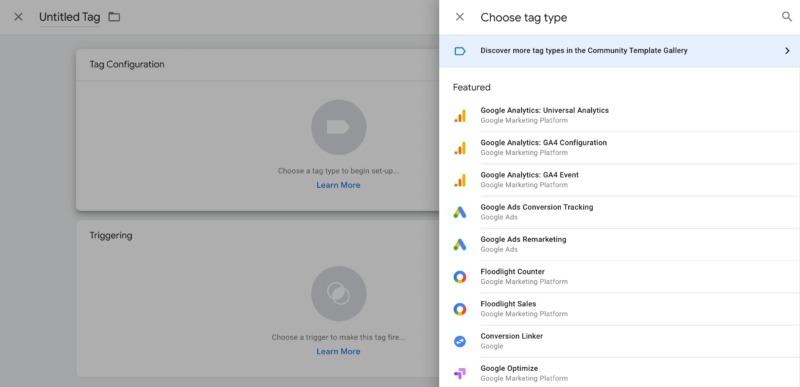This screenshot has width=800, height=387.
Task: Open Learn More under Triggering
Action: coord(338,351)
